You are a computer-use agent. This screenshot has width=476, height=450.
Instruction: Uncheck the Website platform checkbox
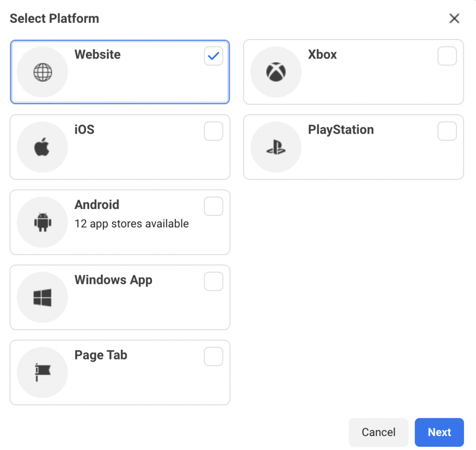(213, 56)
